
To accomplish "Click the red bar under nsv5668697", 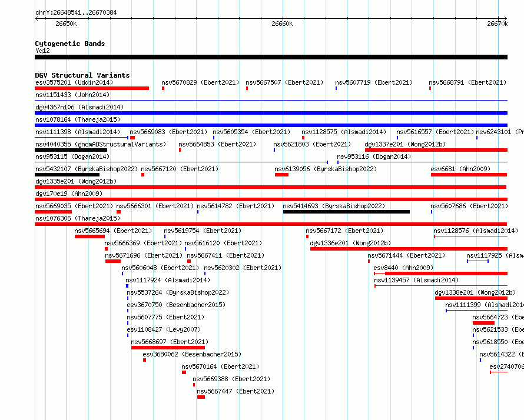I will coord(168,348).
